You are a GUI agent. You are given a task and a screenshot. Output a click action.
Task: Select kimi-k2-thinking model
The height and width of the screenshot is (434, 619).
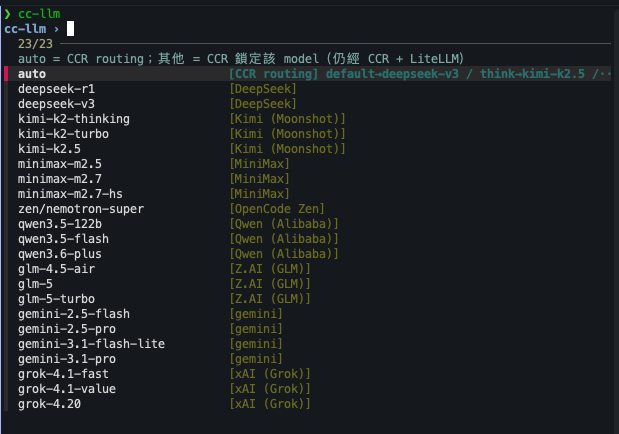310,119
